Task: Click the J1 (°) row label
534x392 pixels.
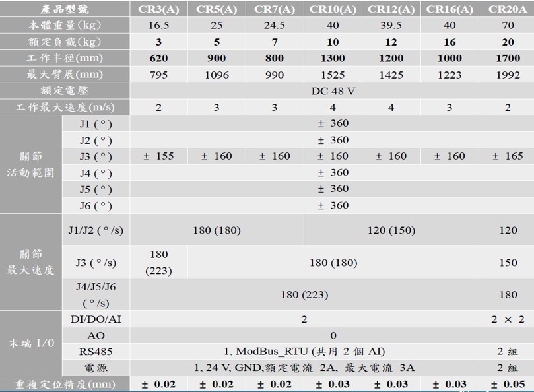Action: click(96, 123)
